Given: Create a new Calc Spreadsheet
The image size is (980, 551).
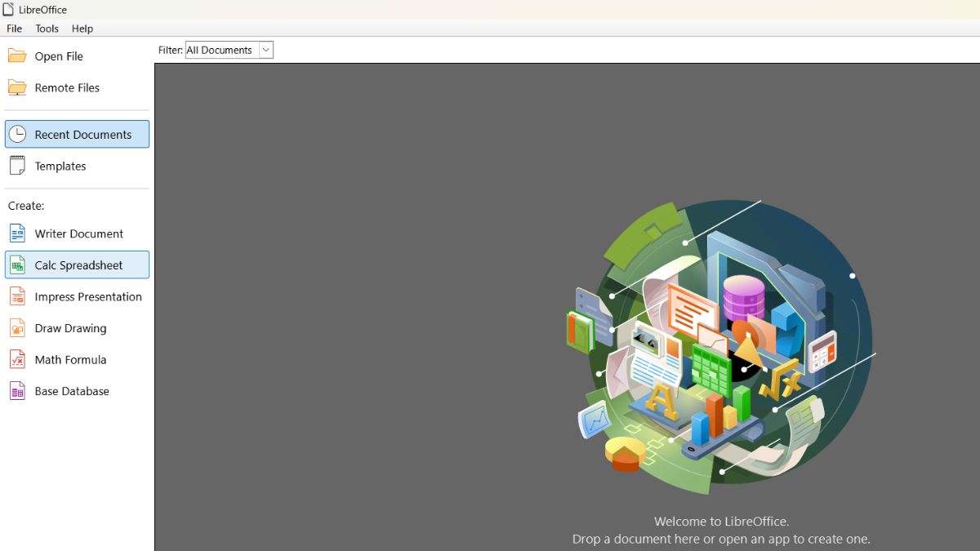Looking at the screenshot, I should point(78,265).
